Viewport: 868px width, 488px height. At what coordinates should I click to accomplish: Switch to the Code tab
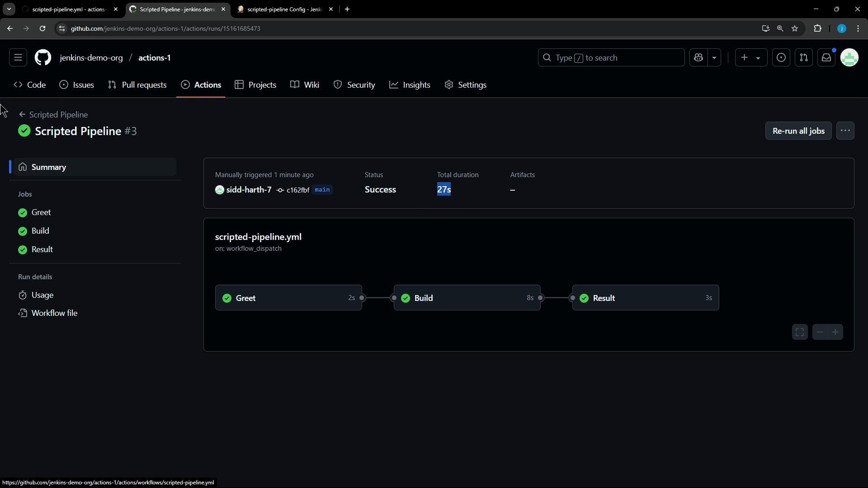(x=30, y=85)
